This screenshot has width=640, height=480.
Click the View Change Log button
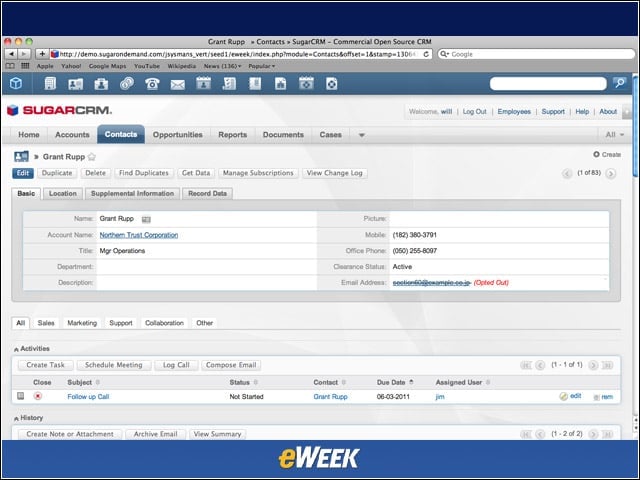[334, 173]
